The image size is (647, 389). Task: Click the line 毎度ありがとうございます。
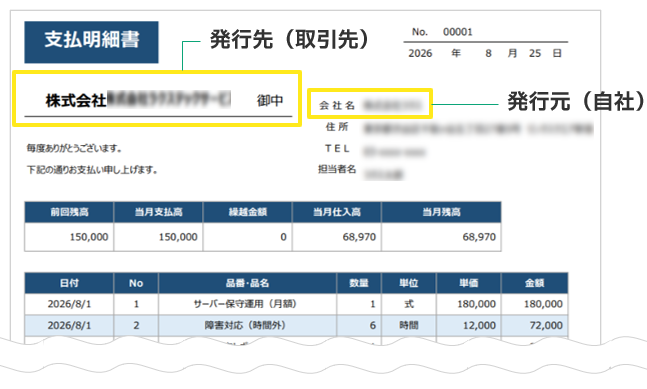pos(74,148)
